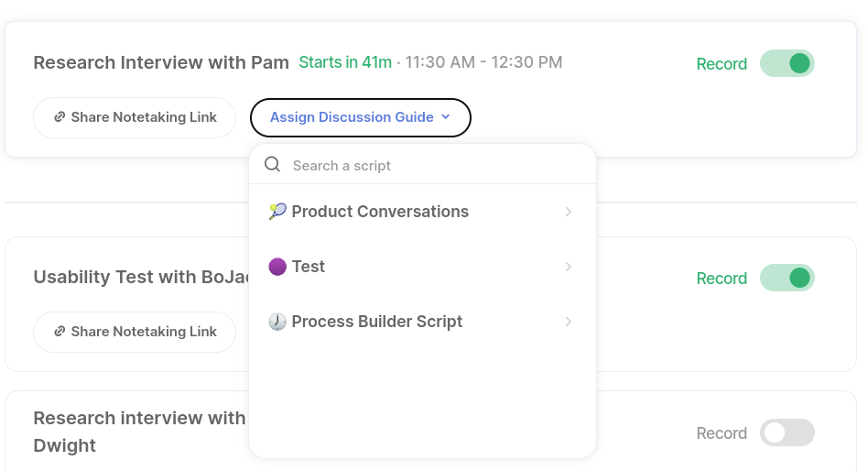Click link icon on Usability Test's notetaking button
The width and height of the screenshot is (868, 471).
tap(60, 332)
